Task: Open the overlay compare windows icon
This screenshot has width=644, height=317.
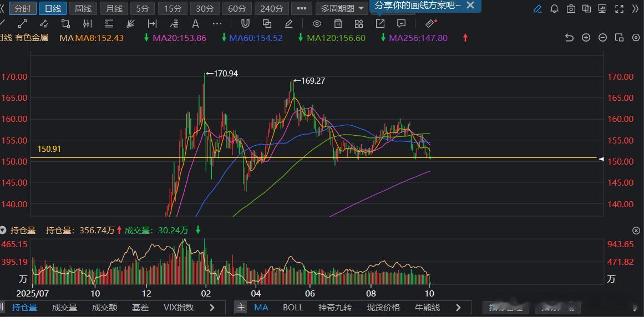Action: click(x=587, y=9)
